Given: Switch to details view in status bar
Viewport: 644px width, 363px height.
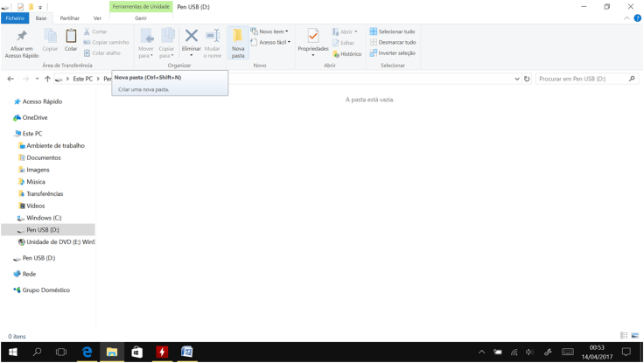Looking at the screenshot, I should [x=624, y=336].
